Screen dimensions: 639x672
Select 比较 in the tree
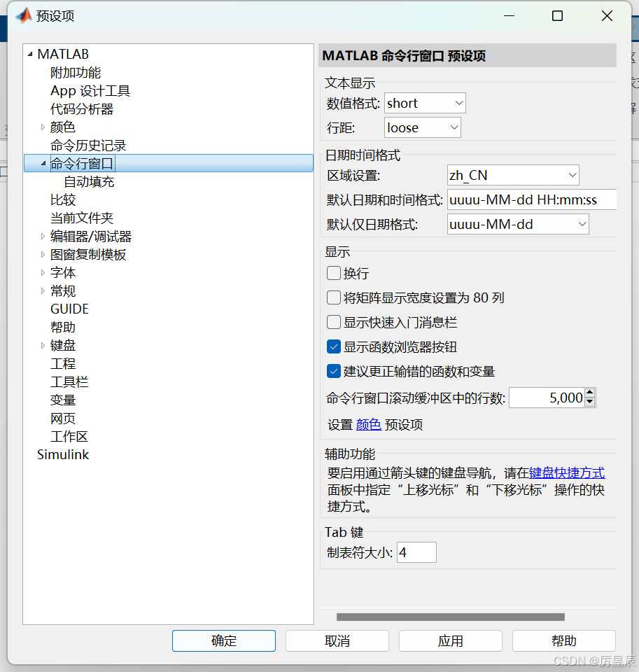(63, 199)
